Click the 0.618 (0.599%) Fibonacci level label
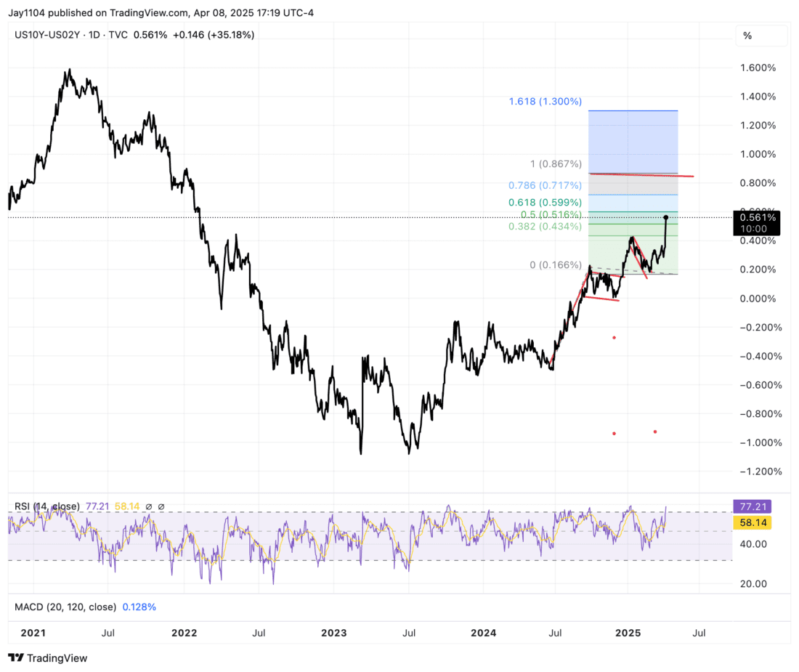The height and width of the screenshot is (672, 799). point(545,202)
